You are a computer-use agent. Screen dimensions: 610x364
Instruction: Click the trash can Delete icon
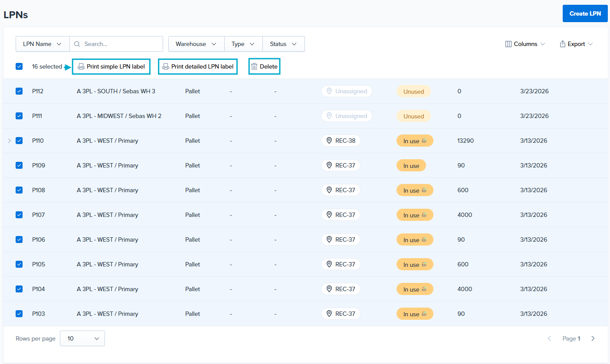point(254,67)
